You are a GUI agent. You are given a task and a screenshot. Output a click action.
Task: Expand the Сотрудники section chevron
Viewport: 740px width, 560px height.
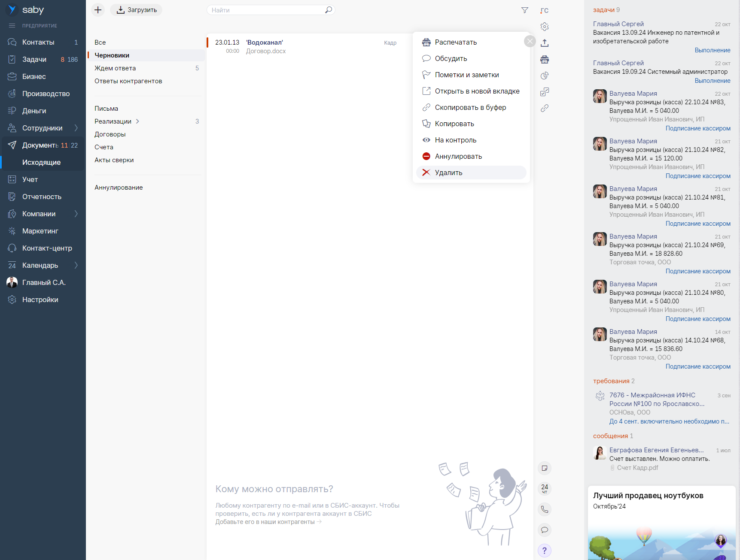pyautogui.click(x=76, y=128)
